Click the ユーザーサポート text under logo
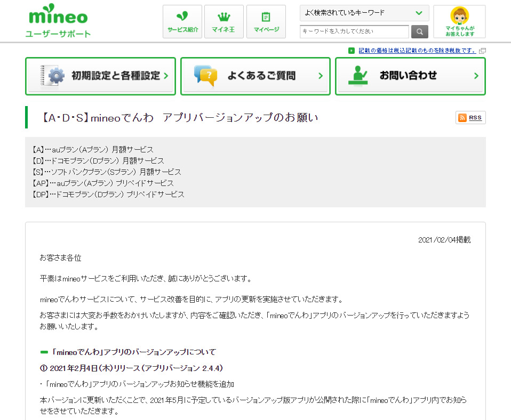The height and width of the screenshot is (420, 511). point(58,34)
